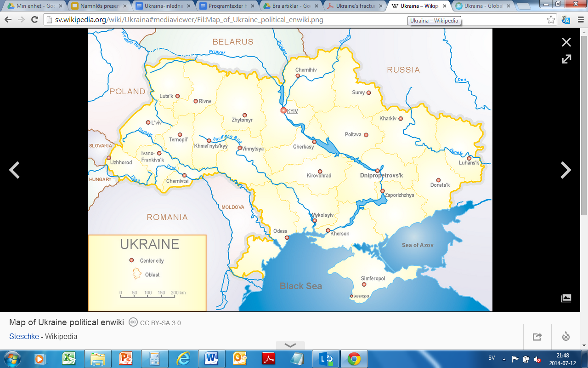Image resolution: width=588 pixels, height=368 pixels.
Task: Go to the next image arrow
Action: (565, 170)
